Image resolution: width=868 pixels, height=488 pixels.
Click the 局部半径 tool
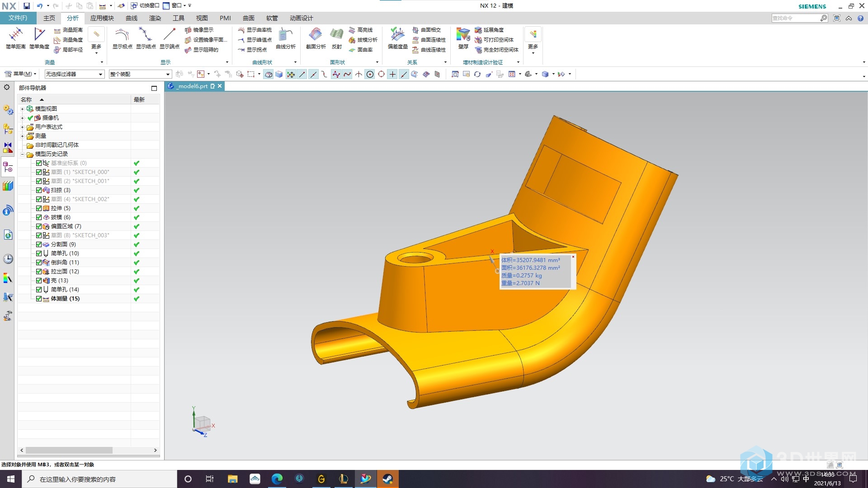point(69,50)
